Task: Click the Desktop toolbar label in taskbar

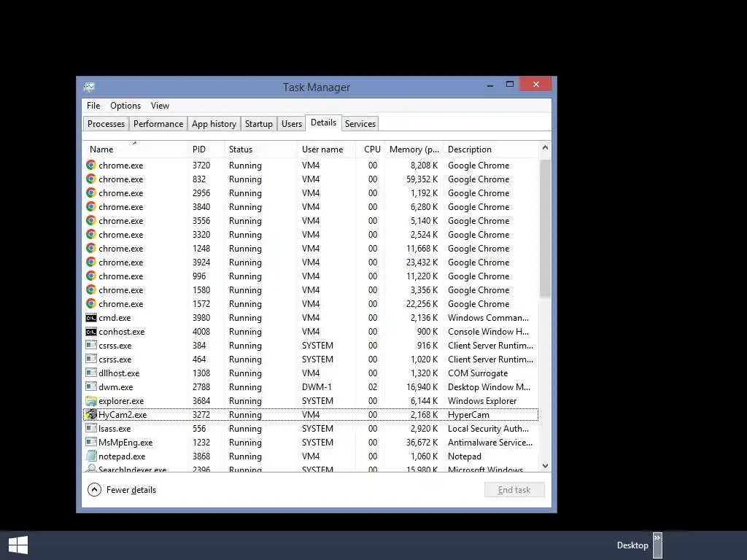Action: pos(632,545)
